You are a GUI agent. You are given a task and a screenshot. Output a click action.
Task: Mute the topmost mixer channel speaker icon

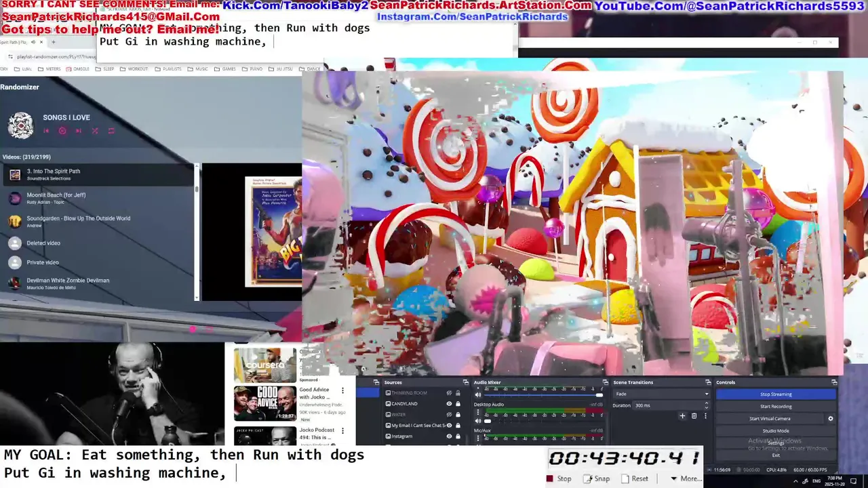[477, 394]
